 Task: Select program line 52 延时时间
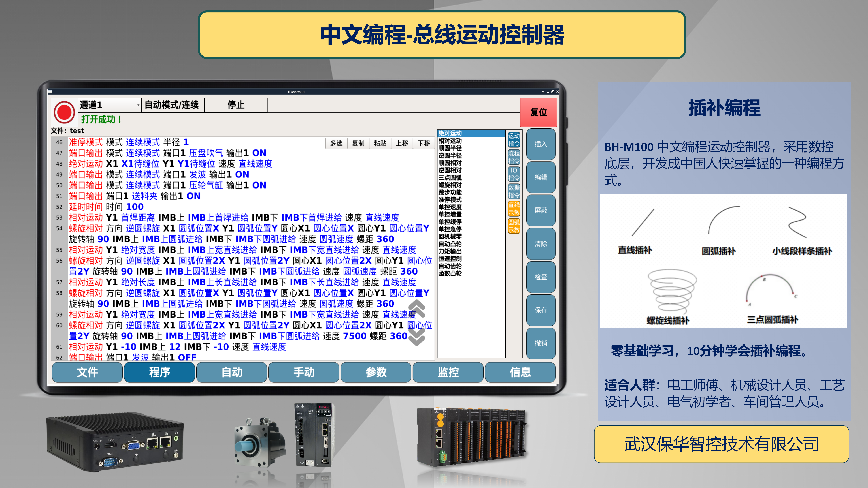[x=107, y=207]
